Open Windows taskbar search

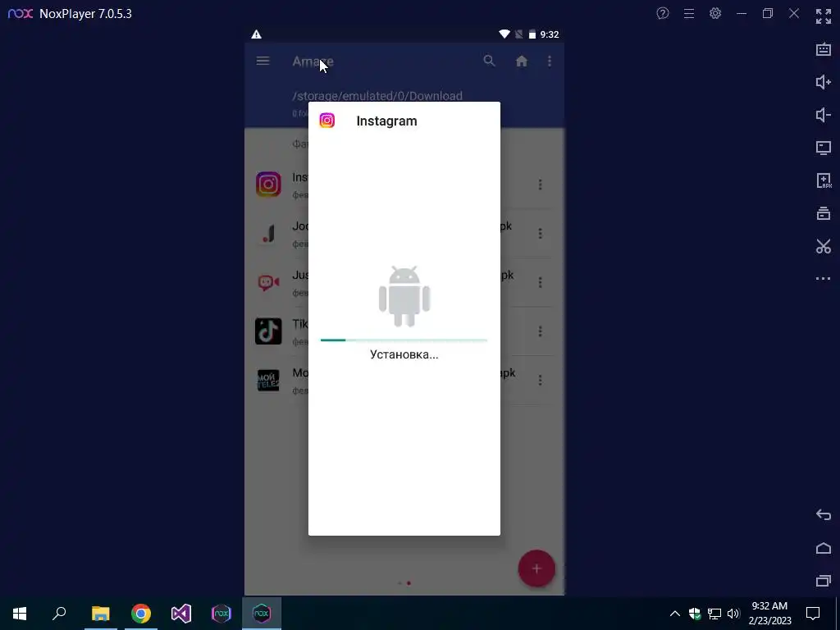click(x=59, y=614)
